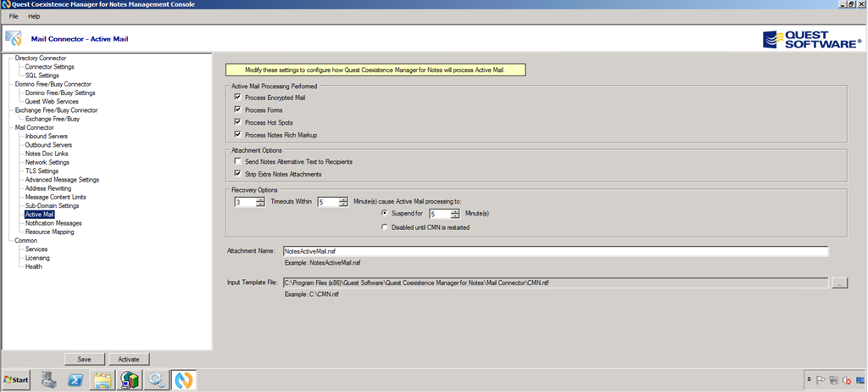Open Licensing under Common
Viewport: 868px width, 392px height.
coord(37,258)
